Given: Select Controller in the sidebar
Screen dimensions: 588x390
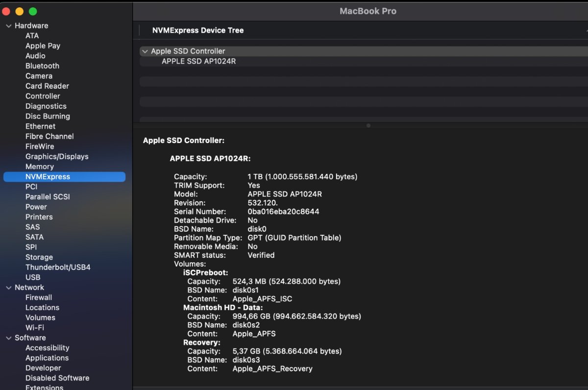Looking at the screenshot, I should [x=43, y=96].
